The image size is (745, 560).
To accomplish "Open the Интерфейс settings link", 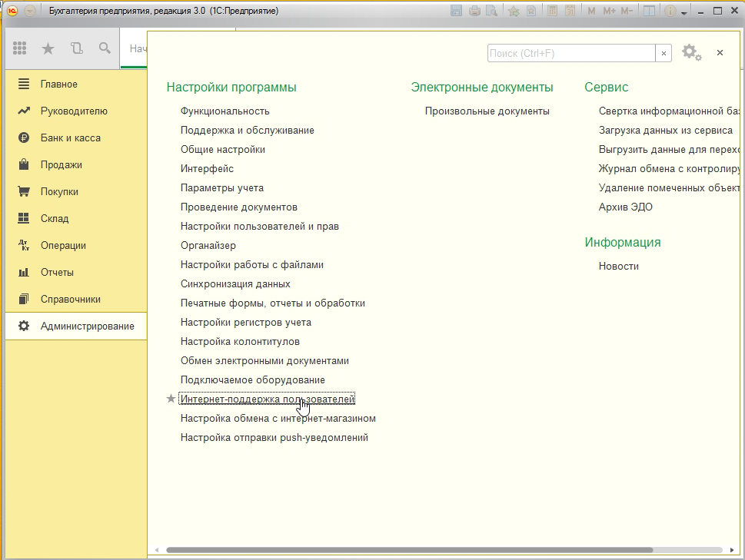I will [207, 169].
